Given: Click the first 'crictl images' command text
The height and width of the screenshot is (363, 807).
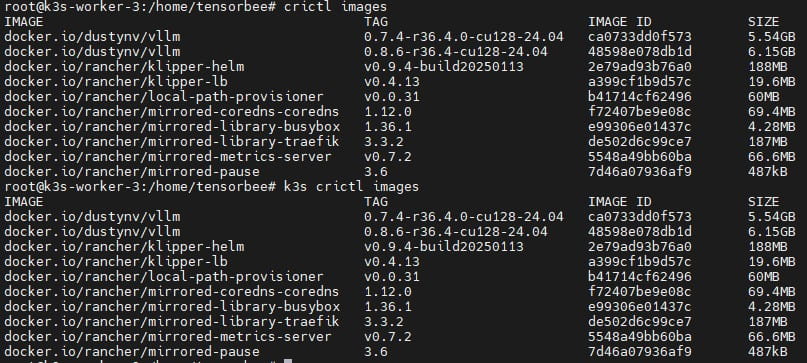Looking at the screenshot, I should [x=335, y=7].
